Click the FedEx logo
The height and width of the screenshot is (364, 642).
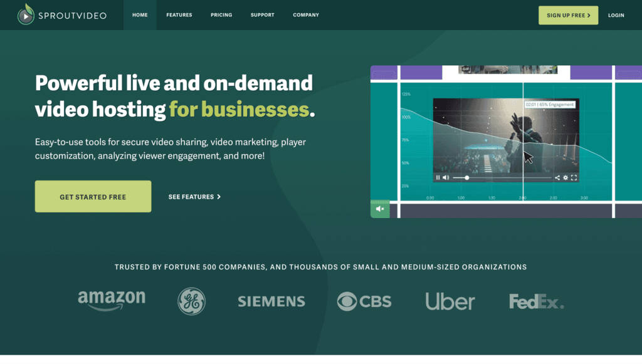tap(537, 301)
